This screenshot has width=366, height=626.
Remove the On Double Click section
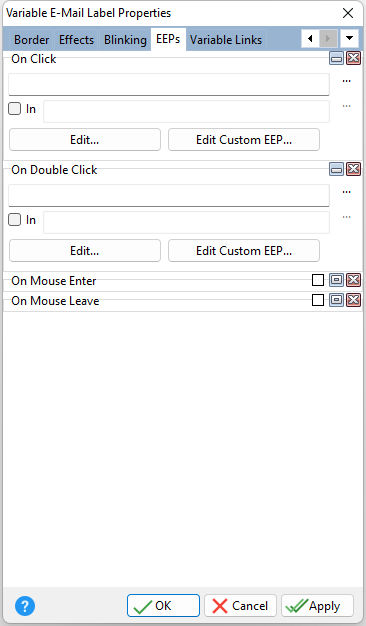click(353, 169)
